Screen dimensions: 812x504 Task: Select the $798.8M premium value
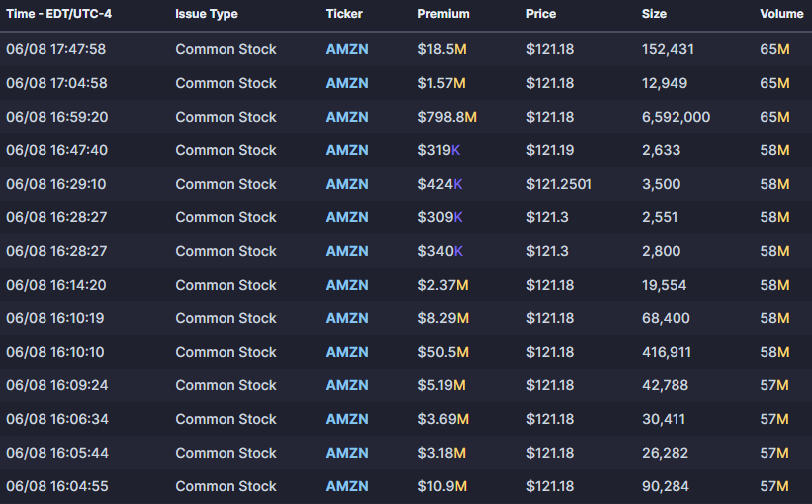(x=447, y=117)
